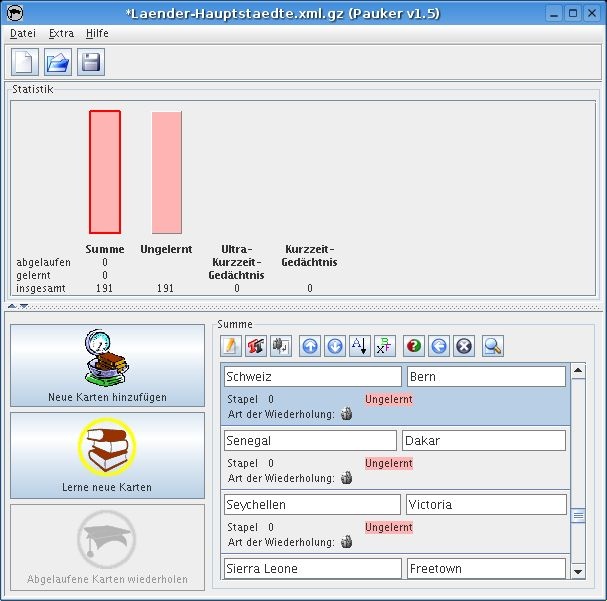Click the Pauker application icon in the title bar
The image size is (607, 601).
coord(15,13)
